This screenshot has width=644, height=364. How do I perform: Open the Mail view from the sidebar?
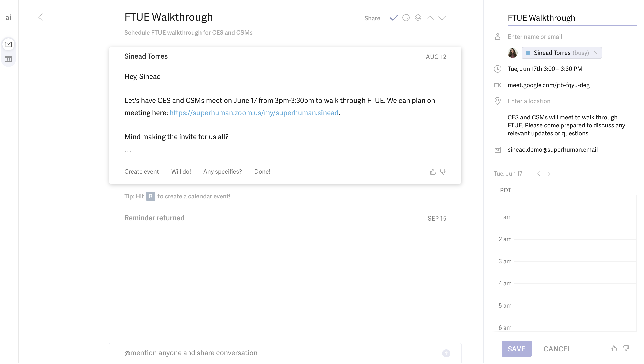pos(8,44)
